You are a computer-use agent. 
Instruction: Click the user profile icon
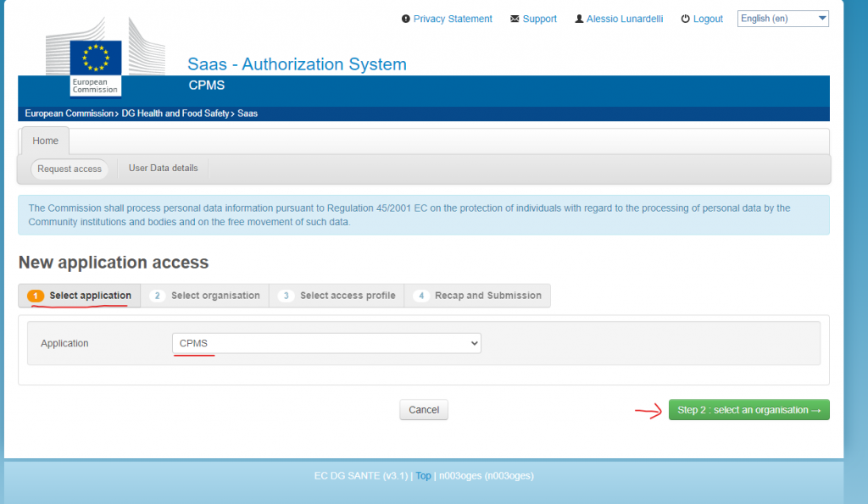coord(579,19)
